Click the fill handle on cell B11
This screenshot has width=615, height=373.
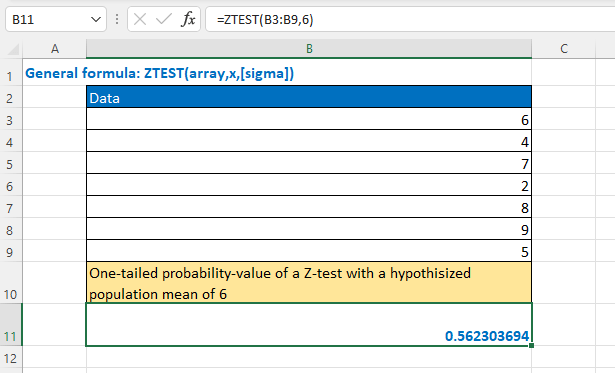click(x=531, y=346)
